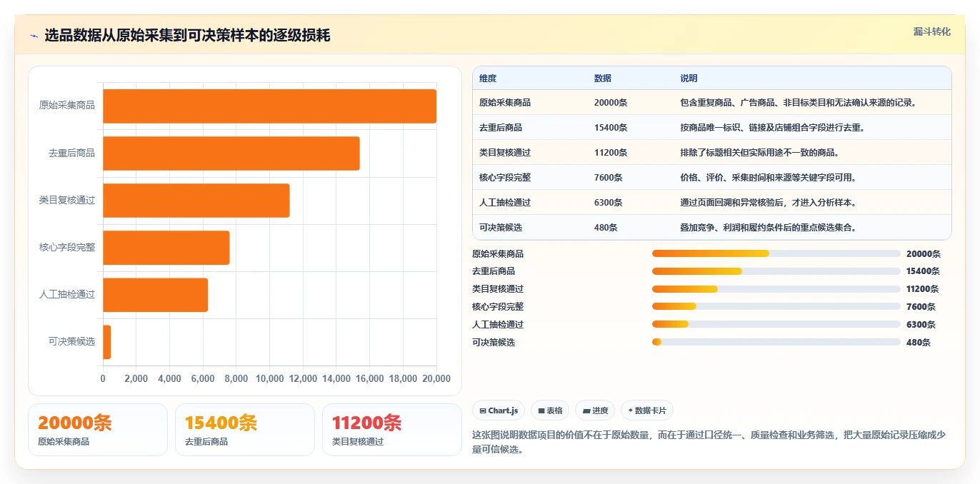Viewport: 980px width, 484px height.
Task: Click the 10,000 x-axis tick label
Action: (x=269, y=378)
